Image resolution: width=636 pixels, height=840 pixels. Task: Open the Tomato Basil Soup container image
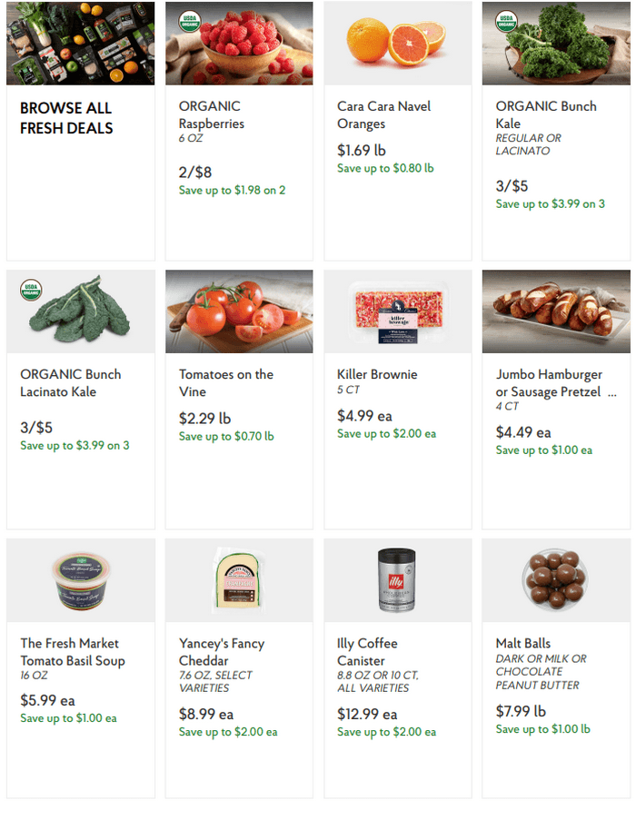point(80,580)
